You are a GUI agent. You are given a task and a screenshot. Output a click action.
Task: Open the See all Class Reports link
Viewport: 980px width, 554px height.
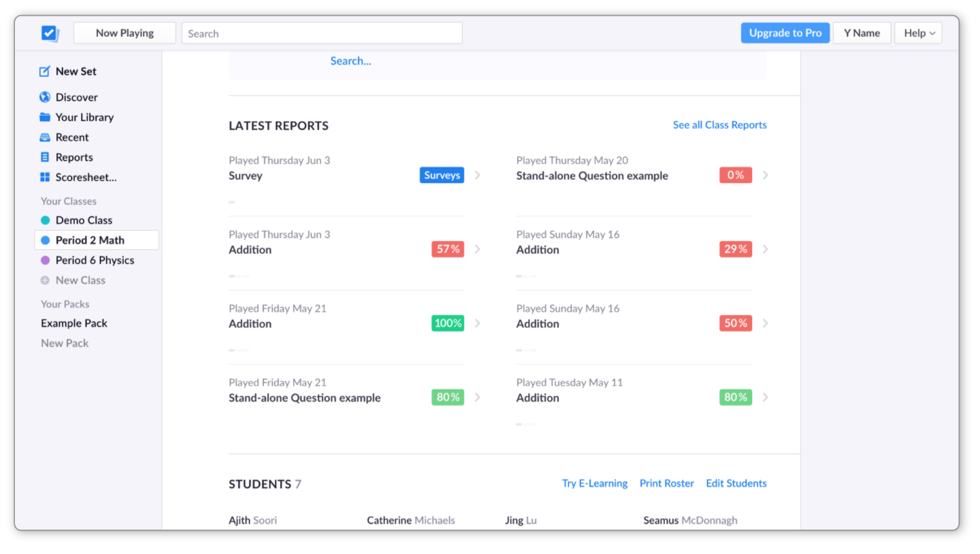[x=719, y=125]
